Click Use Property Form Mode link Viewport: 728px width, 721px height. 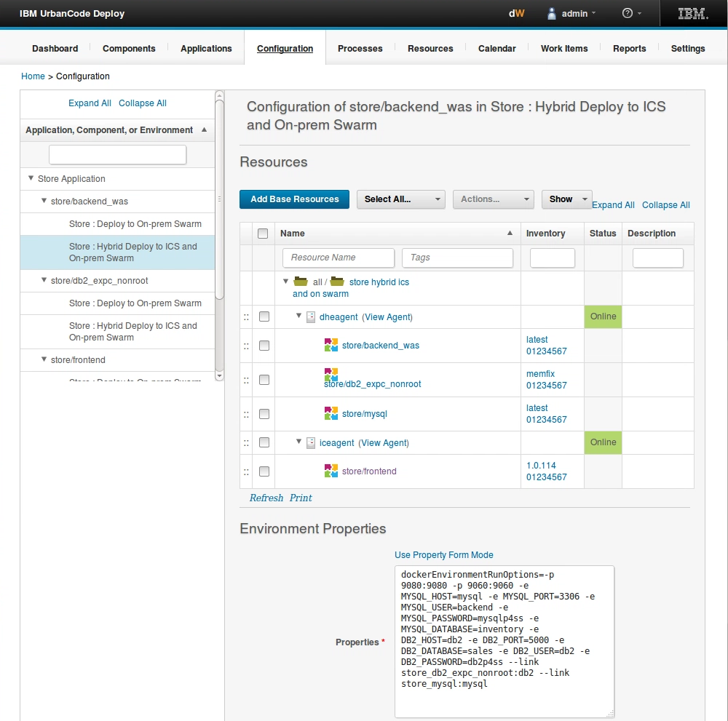point(444,555)
